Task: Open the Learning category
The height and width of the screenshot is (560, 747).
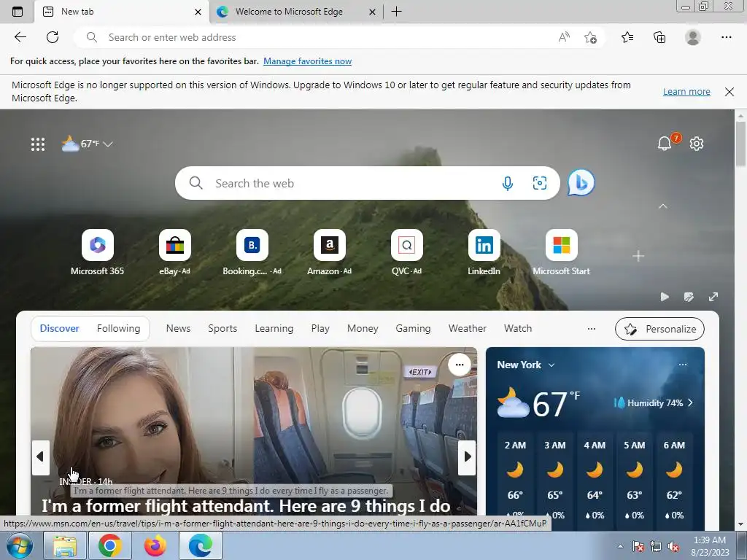Action: 274,329
